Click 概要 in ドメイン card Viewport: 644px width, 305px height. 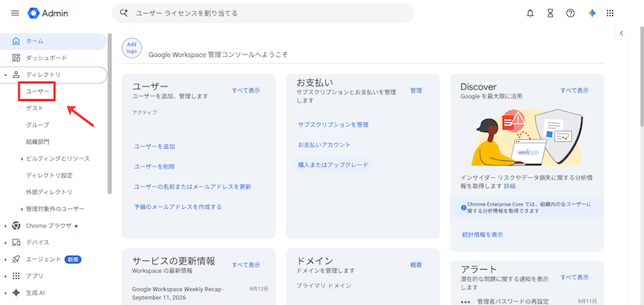click(416, 265)
